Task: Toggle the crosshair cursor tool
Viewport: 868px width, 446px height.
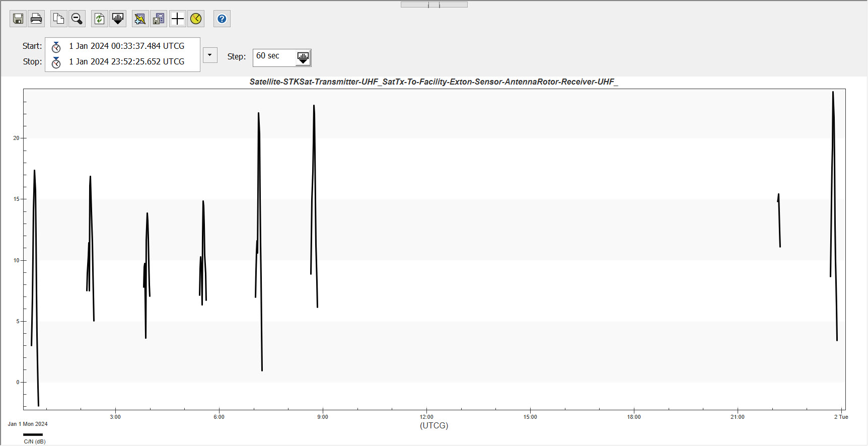Action: point(177,19)
